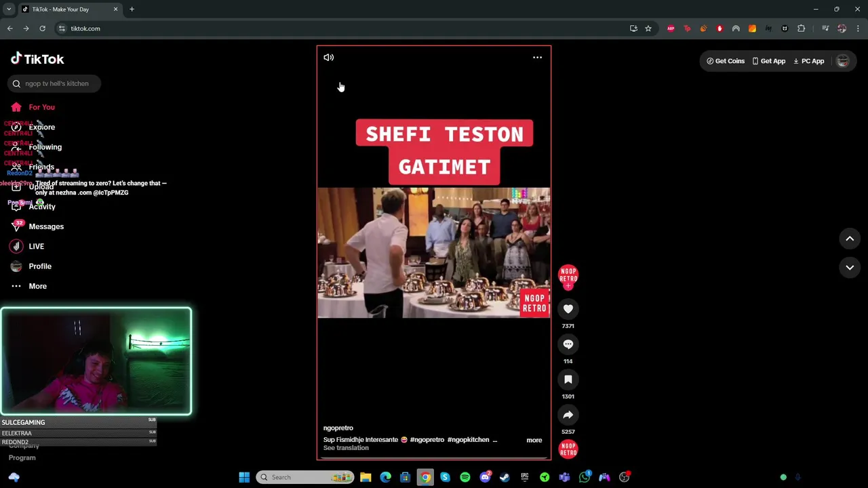Open the AdBlock Plus extension
Viewport: 868px width, 488px height.
[x=671, y=28]
